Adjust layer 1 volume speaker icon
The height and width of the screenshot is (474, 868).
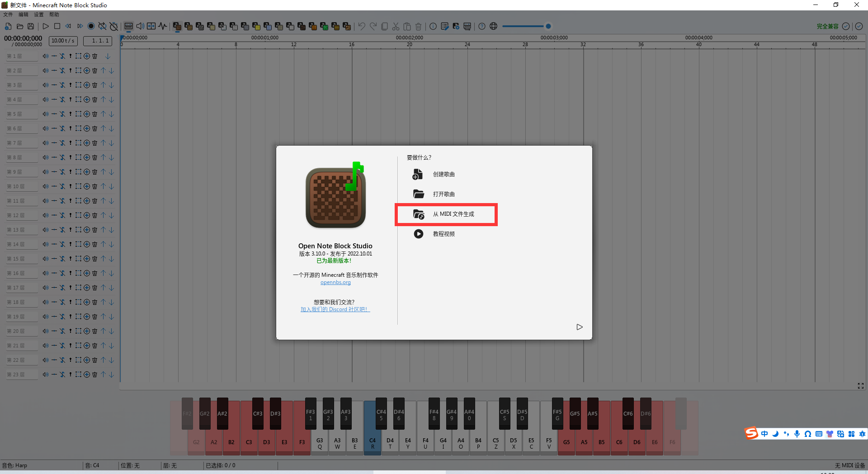(x=45, y=57)
